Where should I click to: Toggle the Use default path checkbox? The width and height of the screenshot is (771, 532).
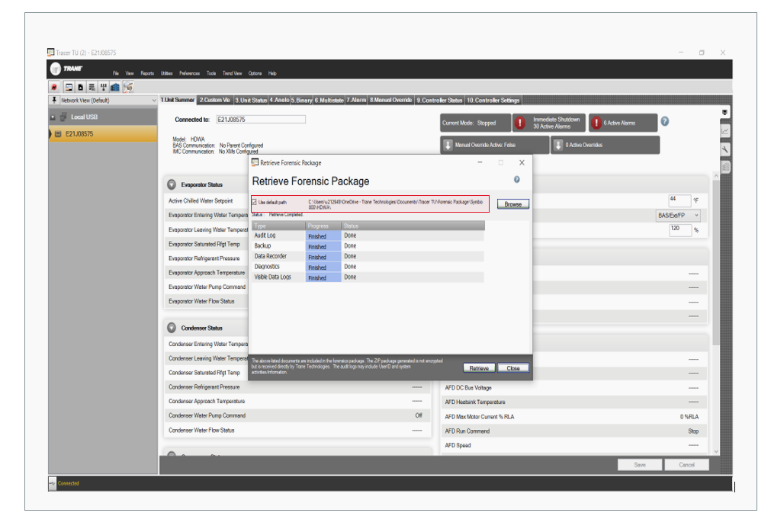click(x=254, y=203)
